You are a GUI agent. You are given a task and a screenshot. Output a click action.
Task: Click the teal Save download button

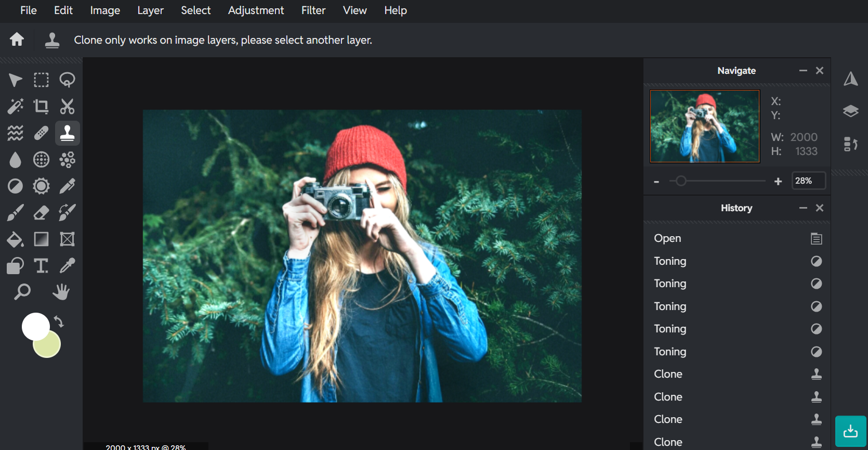(850, 431)
